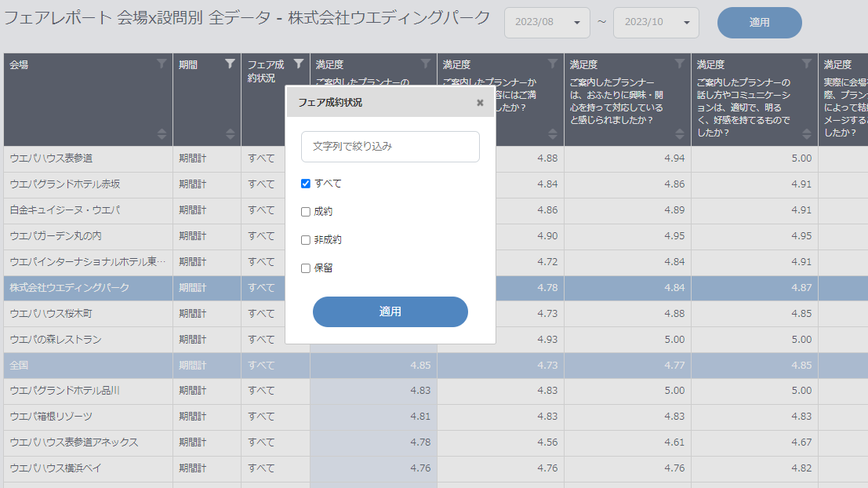Open the 期間 column filter icon
Screen dimensions: 868x488
coord(230,64)
